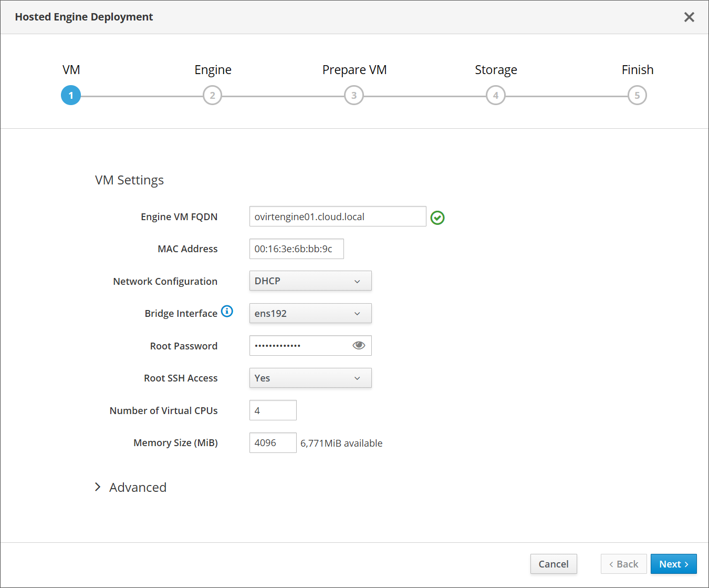Open the Root SSH Access dropdown
The height and width of the screenshot is (588, 709).
pyautogui.click(x=310, y=378)
